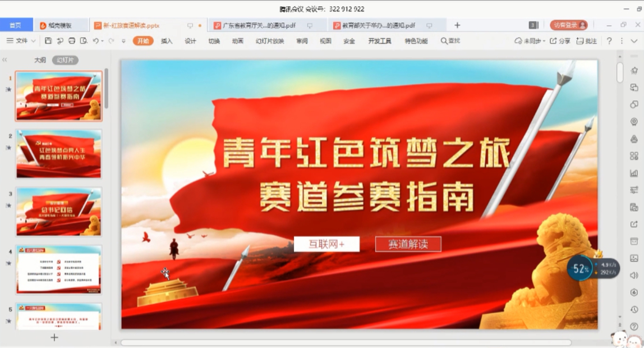Open the shapes icon in right sidebar
Screen dimensions: 644x348
[634, 104]
